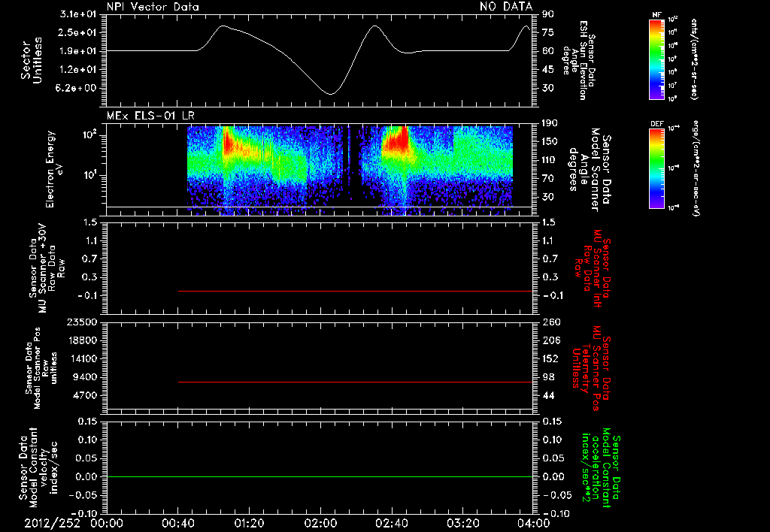Click the '206' Scanner Pos Telemetry tick
The height and width of the screenshot is (532, 770).
coord(550,340)
